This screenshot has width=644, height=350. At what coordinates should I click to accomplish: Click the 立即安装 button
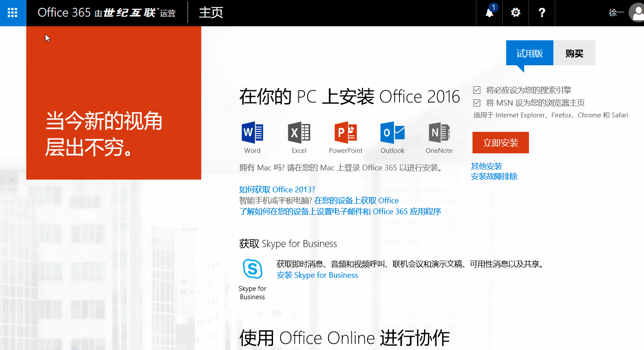[500, 142]
